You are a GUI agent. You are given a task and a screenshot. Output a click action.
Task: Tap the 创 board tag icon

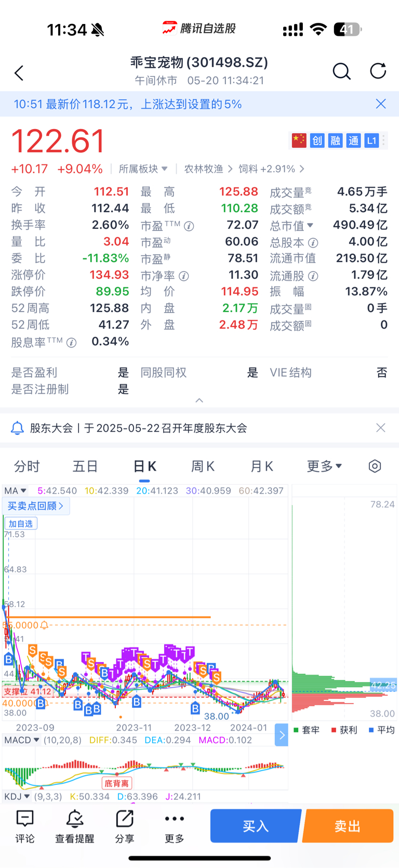[x=317, y=140]
